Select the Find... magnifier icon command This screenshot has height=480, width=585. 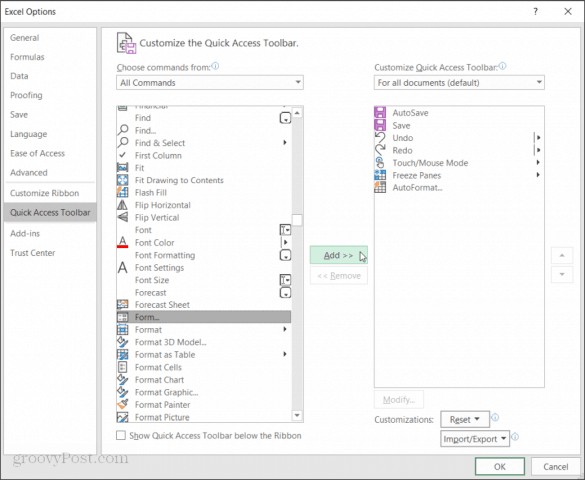pyautogui.click(x=123, y=130)
